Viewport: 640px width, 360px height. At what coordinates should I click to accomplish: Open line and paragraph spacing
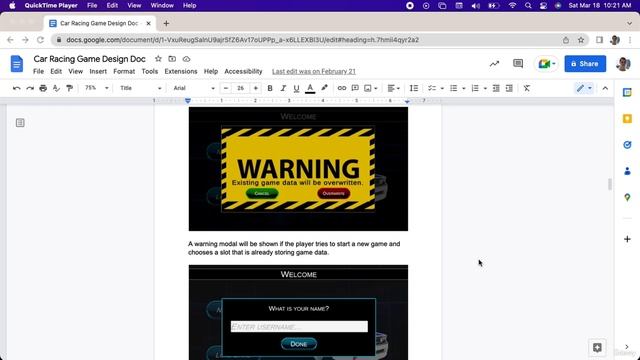tap(414, 88)
